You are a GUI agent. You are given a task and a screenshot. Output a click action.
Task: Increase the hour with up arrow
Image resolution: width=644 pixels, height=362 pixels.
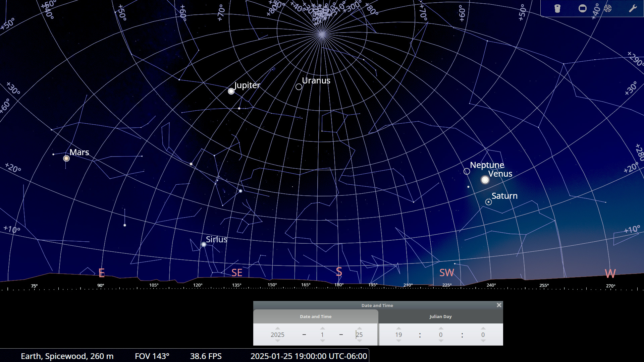pos(398,328)
